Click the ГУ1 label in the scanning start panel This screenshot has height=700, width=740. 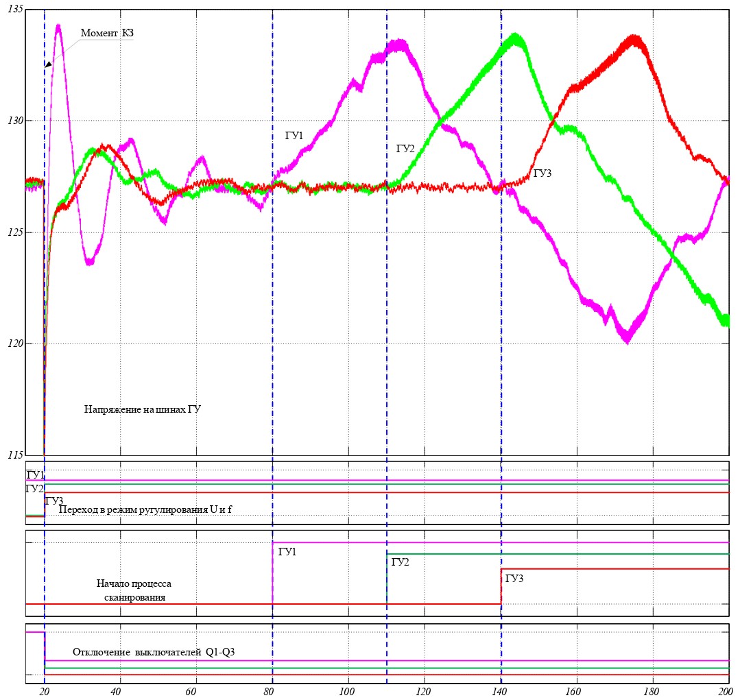coord(287,551)
